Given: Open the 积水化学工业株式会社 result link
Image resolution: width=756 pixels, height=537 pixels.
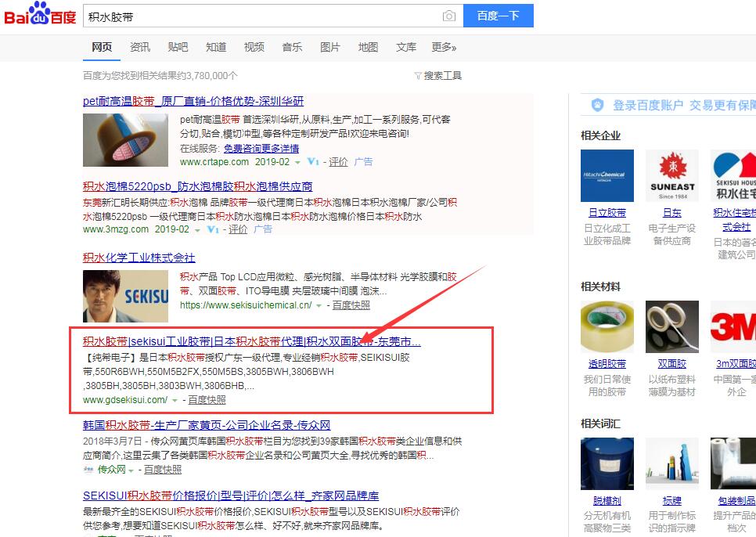Looking at the screenshot, I should (x=139, y=258).
